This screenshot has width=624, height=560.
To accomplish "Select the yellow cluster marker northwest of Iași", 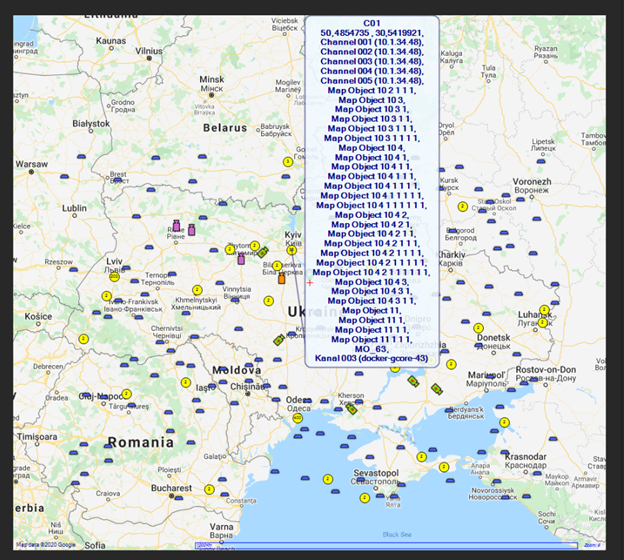I will pos(186,382).
